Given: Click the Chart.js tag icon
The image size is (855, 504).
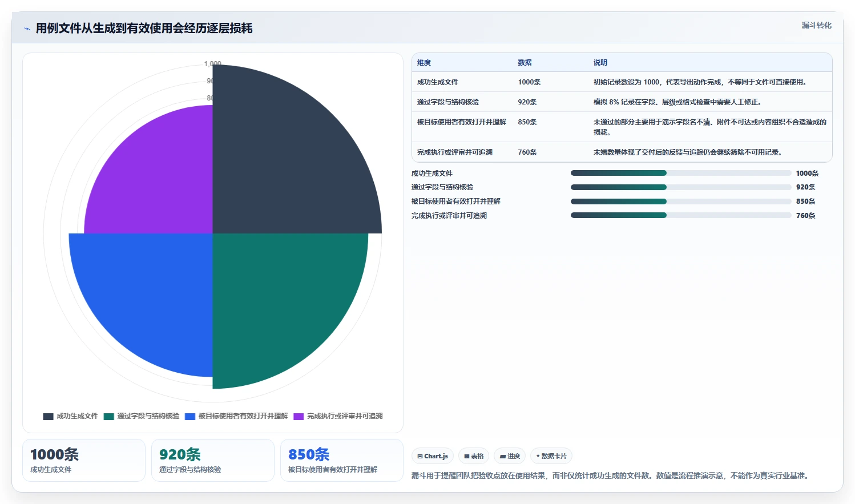Looking at the screenshot, I should point(420,457).
